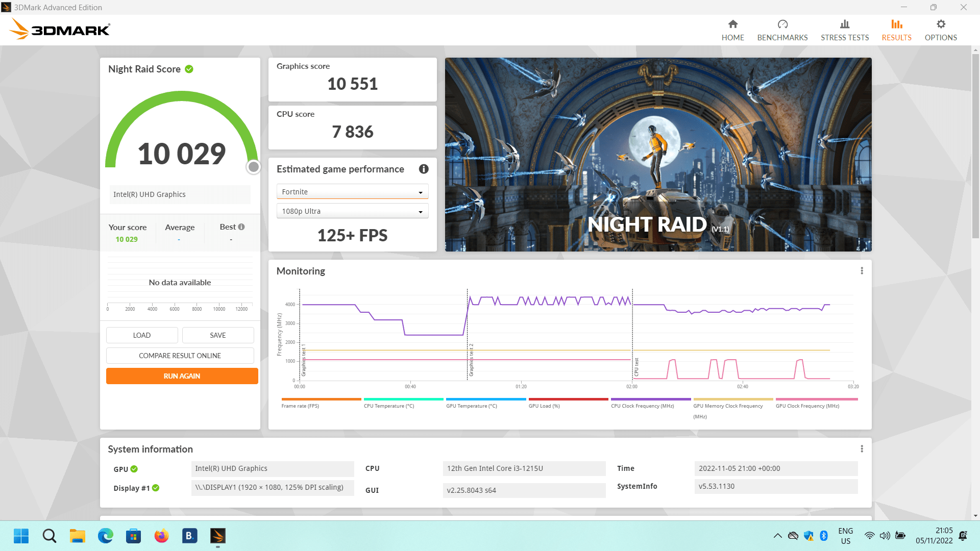This screenshot has width=980, height=551.
Task: Click the score gauge slider handle
Action: (x=253, y=167)
